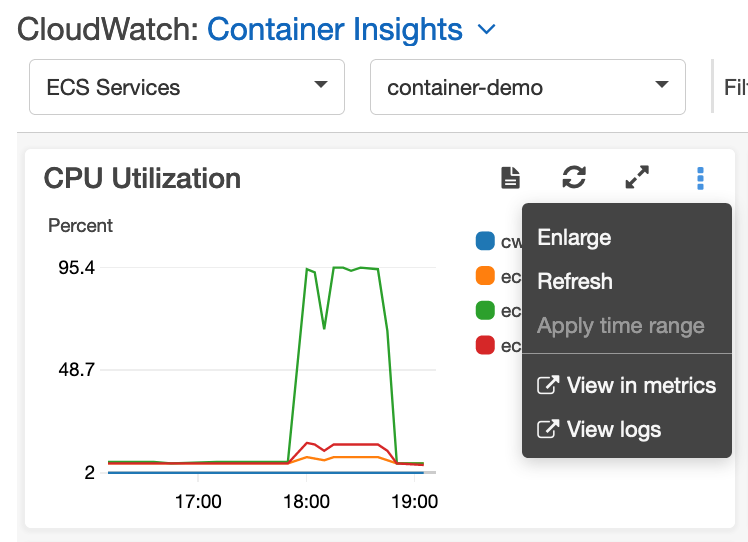748x542 pixels.
Task: Toggle the blue legend series swatch
Action: click(x=485, y=241)
